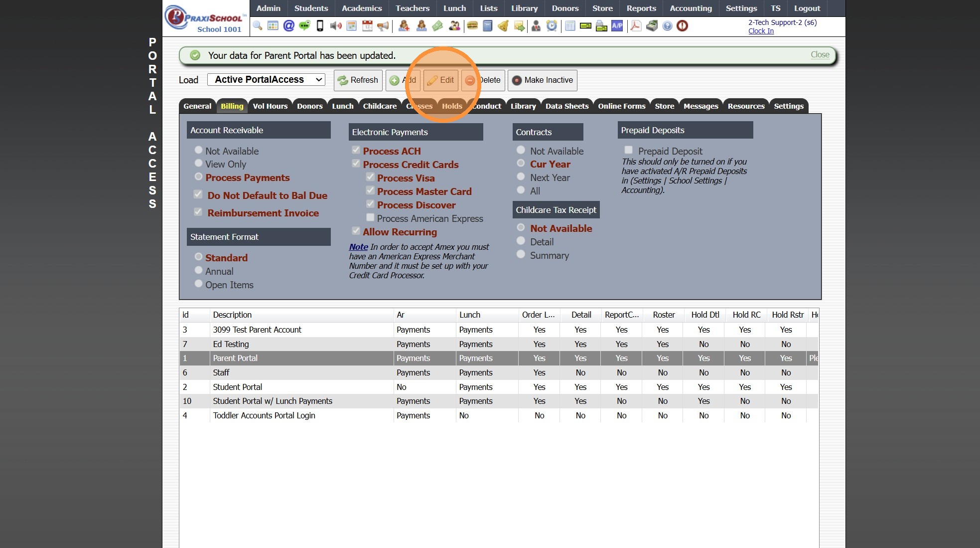This screenshot has width=980, height=548.
Task: Select Annual statement format radio
Action: click(198, 270)
